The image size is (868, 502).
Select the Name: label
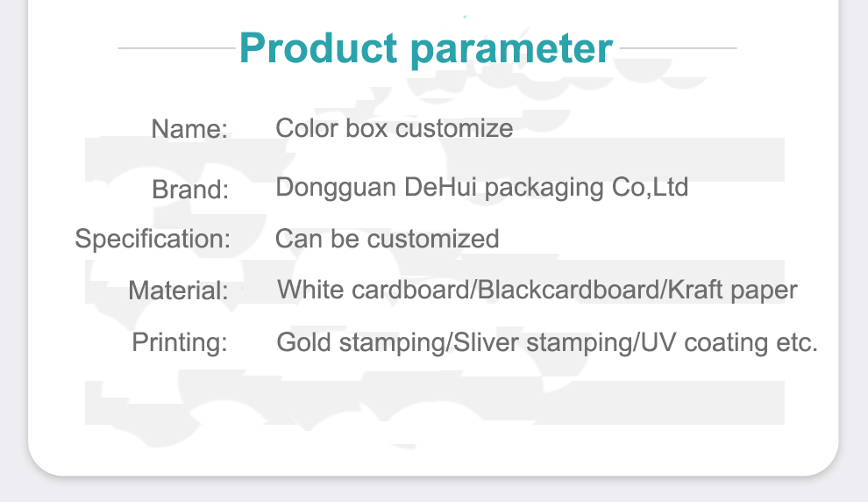pyautogui.click(x=189, y=129)
